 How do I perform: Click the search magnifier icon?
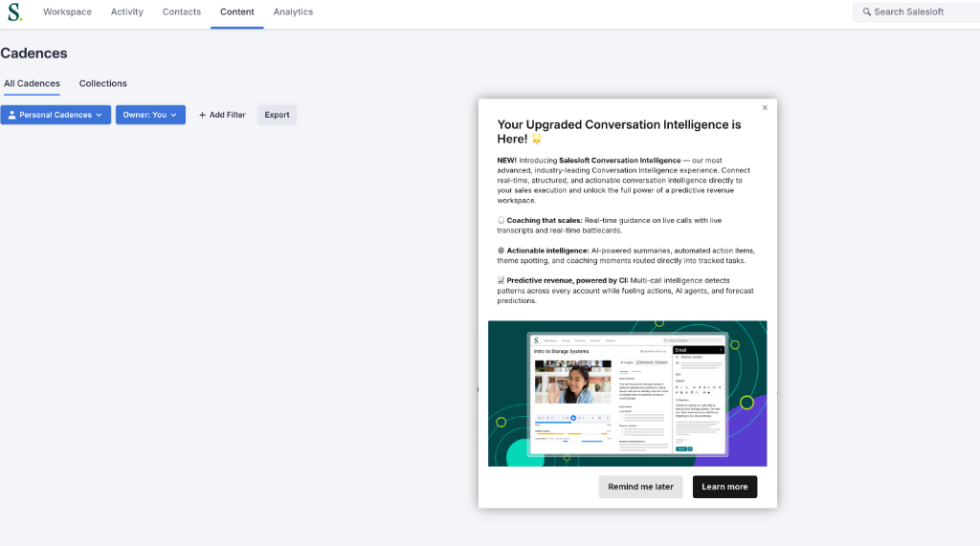(867, 11)
